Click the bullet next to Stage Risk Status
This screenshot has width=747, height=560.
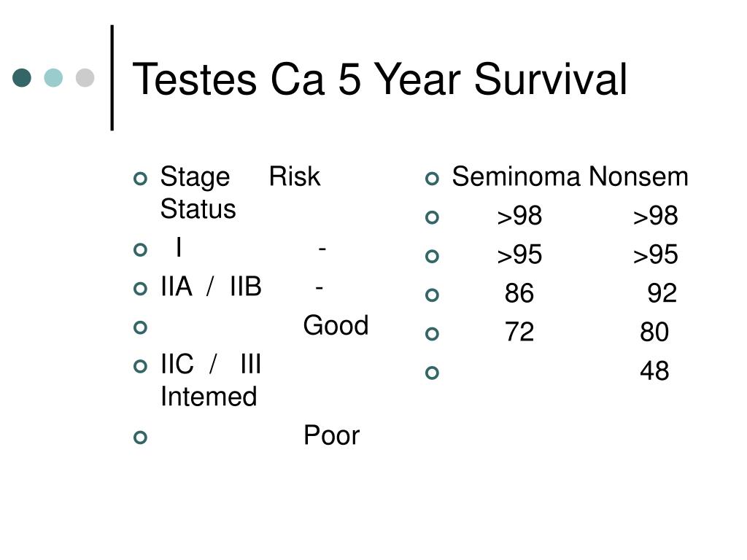pyautogui.click(x=141, y=179)
